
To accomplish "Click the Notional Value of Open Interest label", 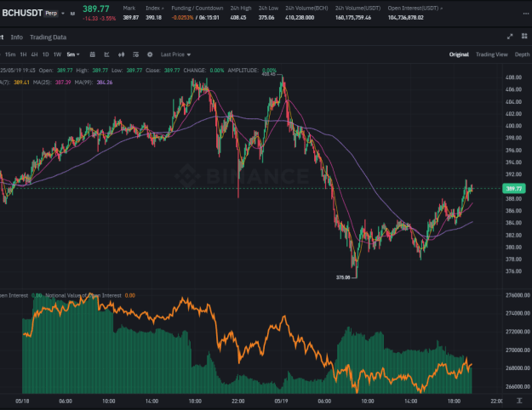I will pos(83,296).
